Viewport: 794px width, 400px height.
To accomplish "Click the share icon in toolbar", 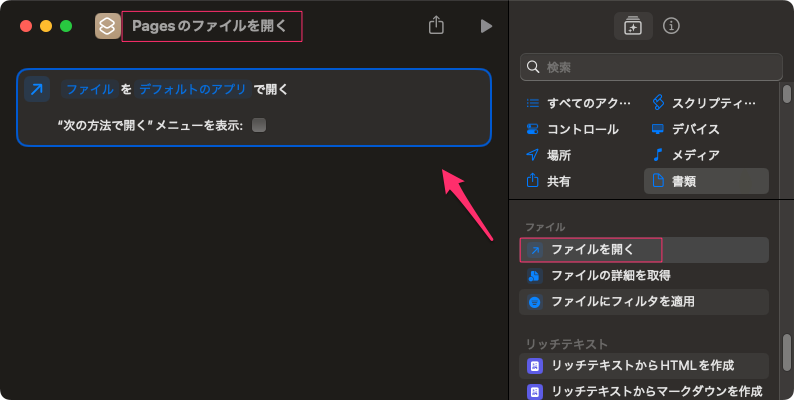I will [436, 26].
